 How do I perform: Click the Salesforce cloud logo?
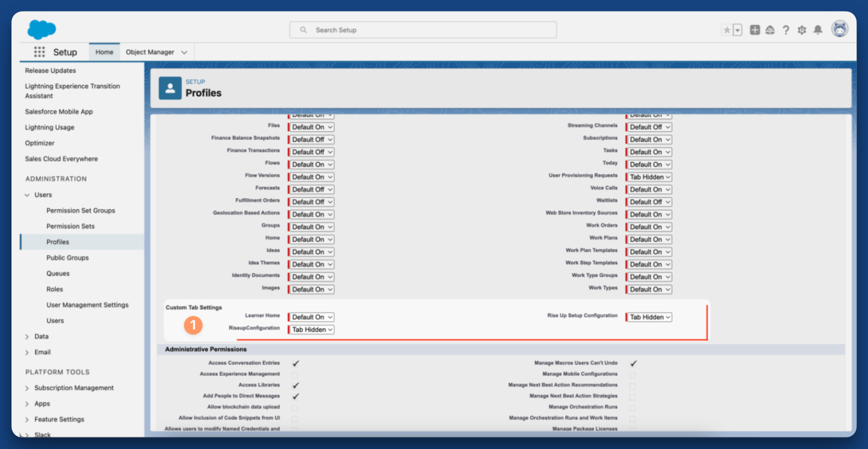point(42,29)
